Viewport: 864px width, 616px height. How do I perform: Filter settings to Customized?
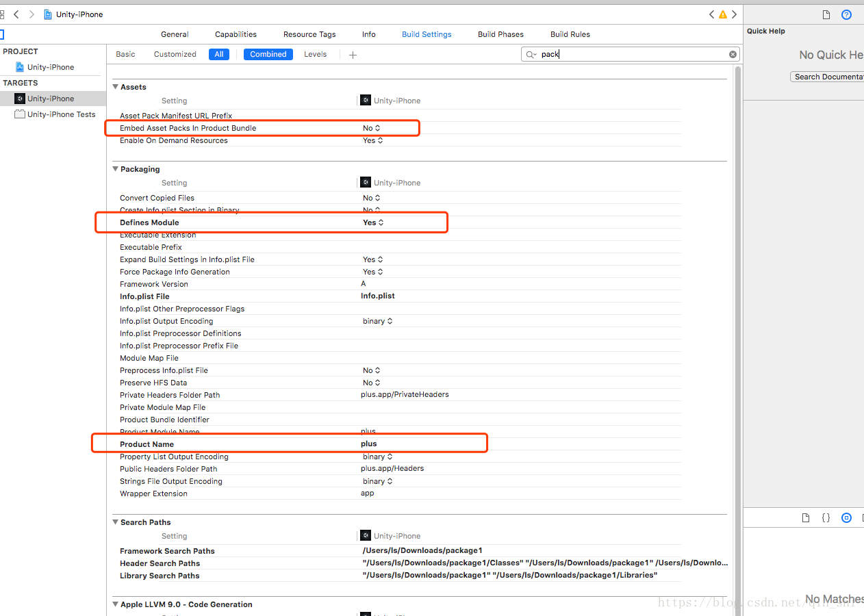pyautogui.click(x=175, y=54)
